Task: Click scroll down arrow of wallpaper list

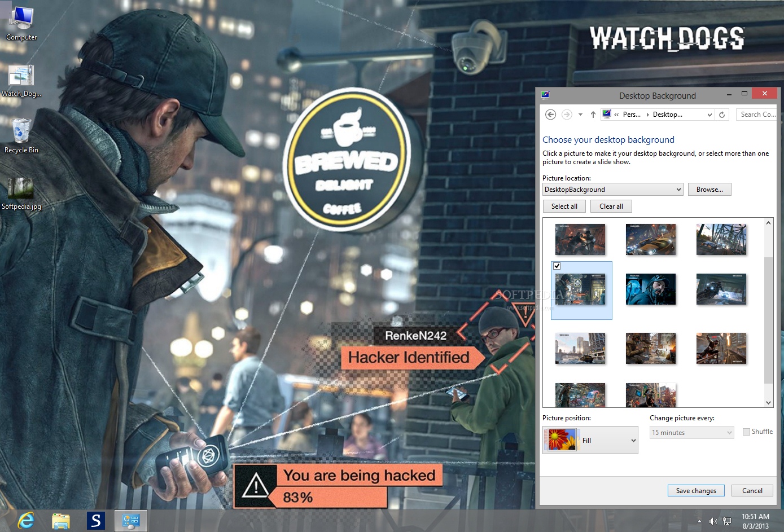Action: (x=768, y=402)
